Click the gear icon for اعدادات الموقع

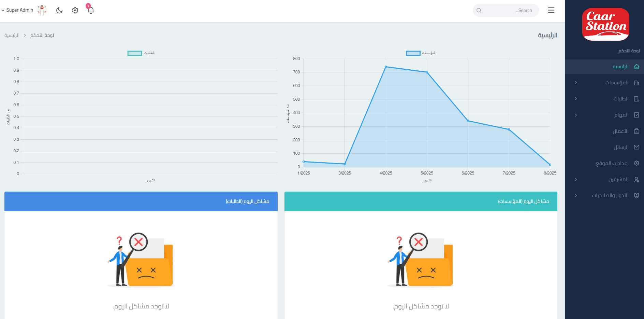point(636,163)
